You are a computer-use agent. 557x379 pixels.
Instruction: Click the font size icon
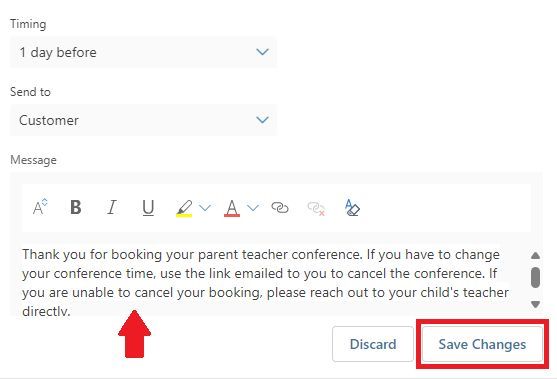(x=40, y=207)
